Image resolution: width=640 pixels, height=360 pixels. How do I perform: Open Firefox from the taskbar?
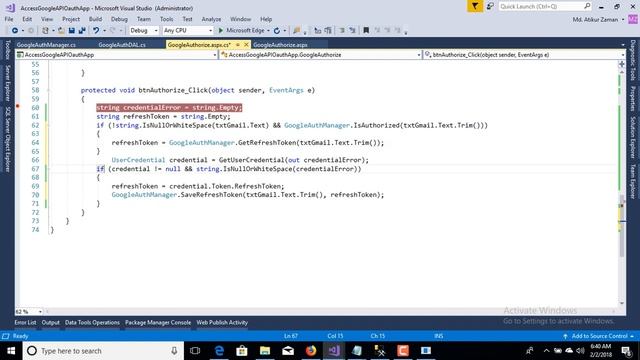[311, 351]
